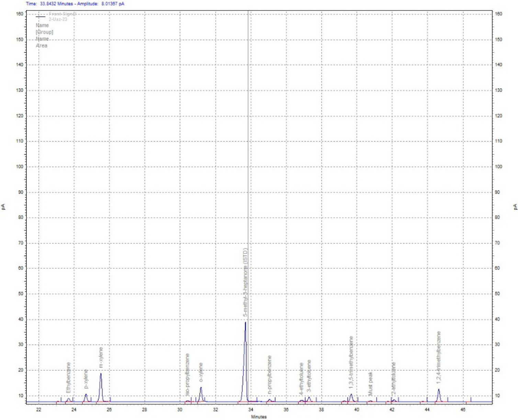The width and height of the screenshot is (518, 420).
Task: Click the o-xylene peak label
Action: (x=201, y=372)
